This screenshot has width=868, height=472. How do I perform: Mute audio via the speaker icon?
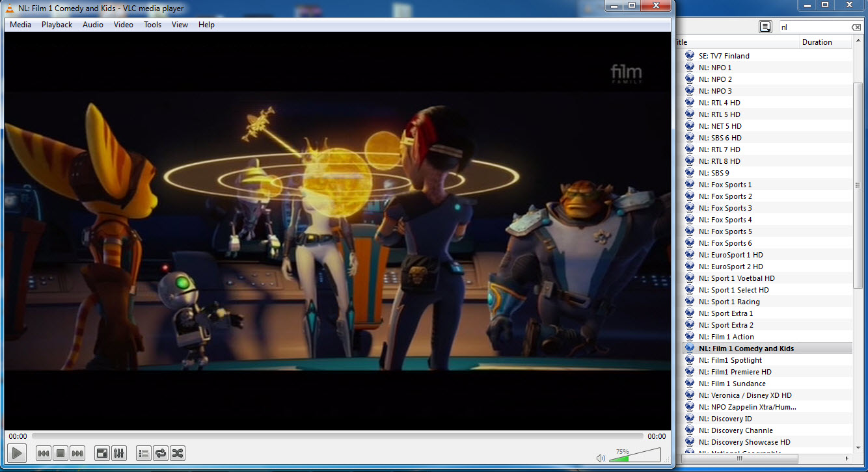pos(601,458)
